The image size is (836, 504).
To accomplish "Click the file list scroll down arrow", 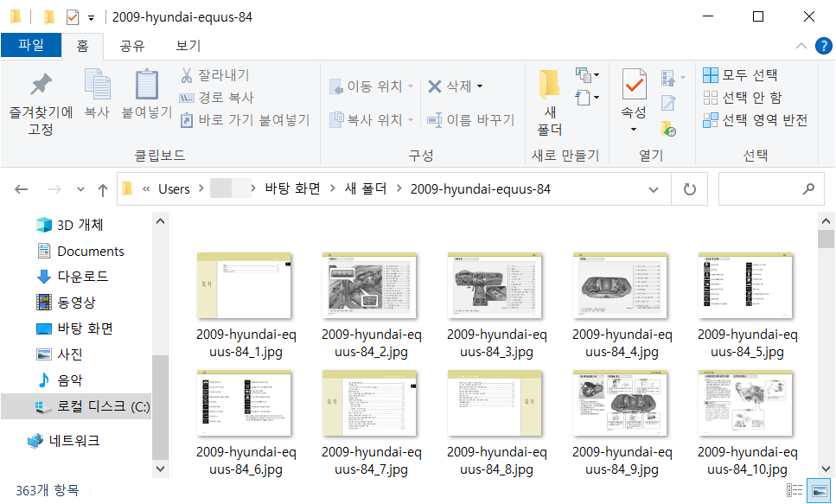I will tap(826, 469).
